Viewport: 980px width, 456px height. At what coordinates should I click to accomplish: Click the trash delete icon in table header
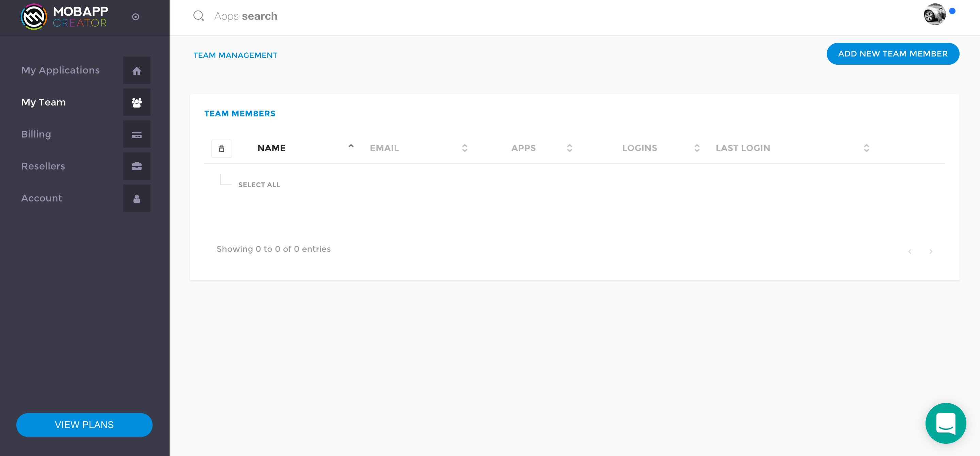[x=221, y=148]
